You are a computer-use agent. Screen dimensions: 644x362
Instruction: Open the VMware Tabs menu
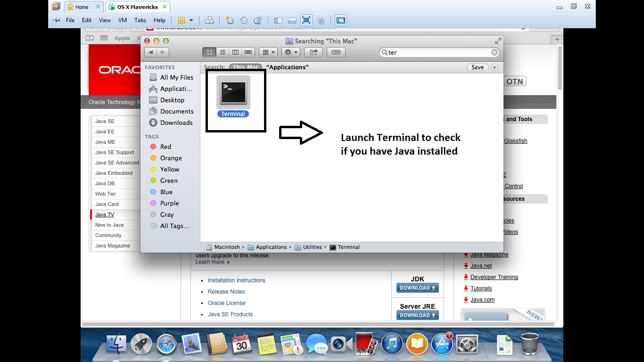[x=140, y=20]
